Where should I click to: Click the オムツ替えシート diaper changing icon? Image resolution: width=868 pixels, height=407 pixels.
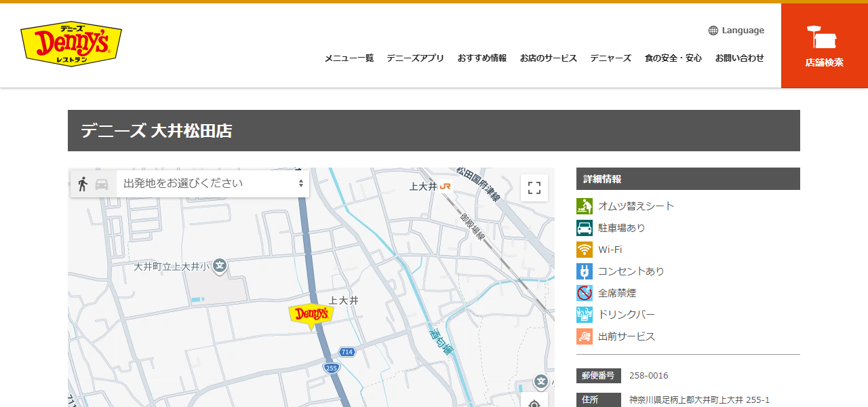pos(585,206)
